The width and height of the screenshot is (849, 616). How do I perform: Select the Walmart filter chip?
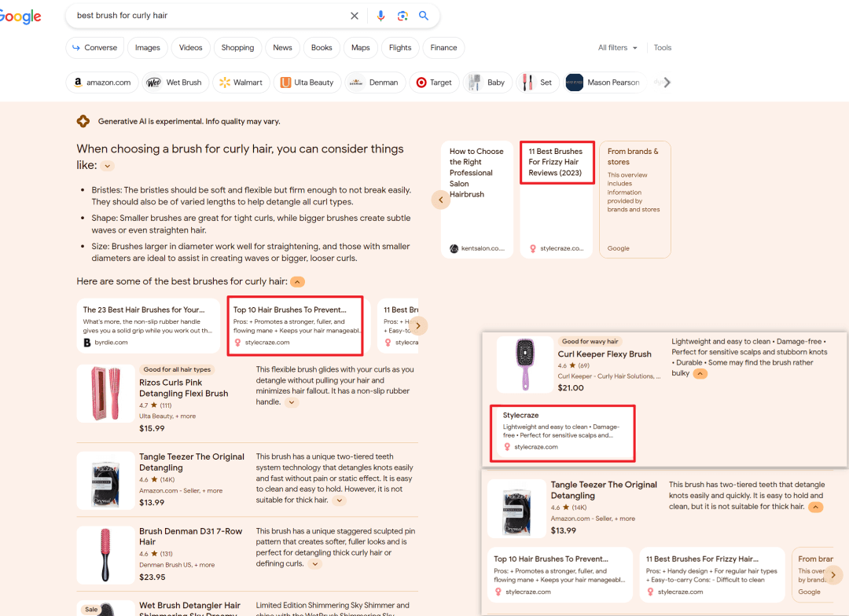point(241,82)
